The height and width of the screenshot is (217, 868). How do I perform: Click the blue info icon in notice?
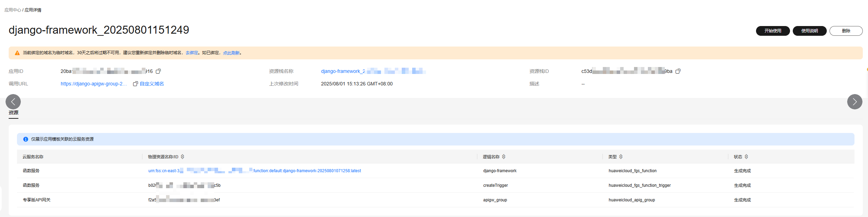coord(26,139)
